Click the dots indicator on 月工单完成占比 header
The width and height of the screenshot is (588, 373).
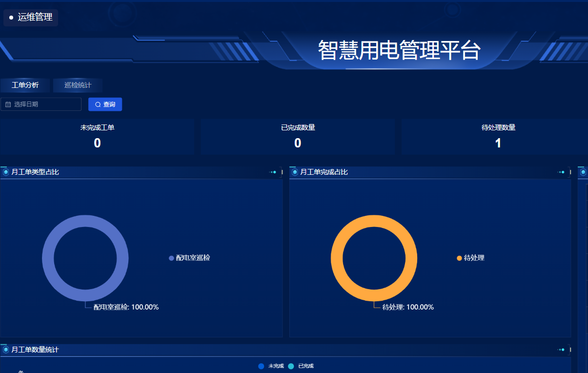(562, 172)
